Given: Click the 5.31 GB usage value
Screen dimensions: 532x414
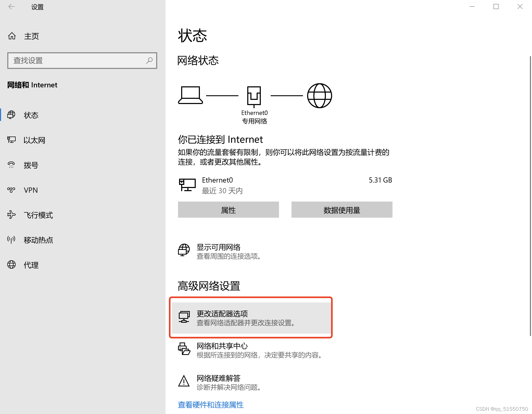Looking at the screenshot, I should coord(380,180).
